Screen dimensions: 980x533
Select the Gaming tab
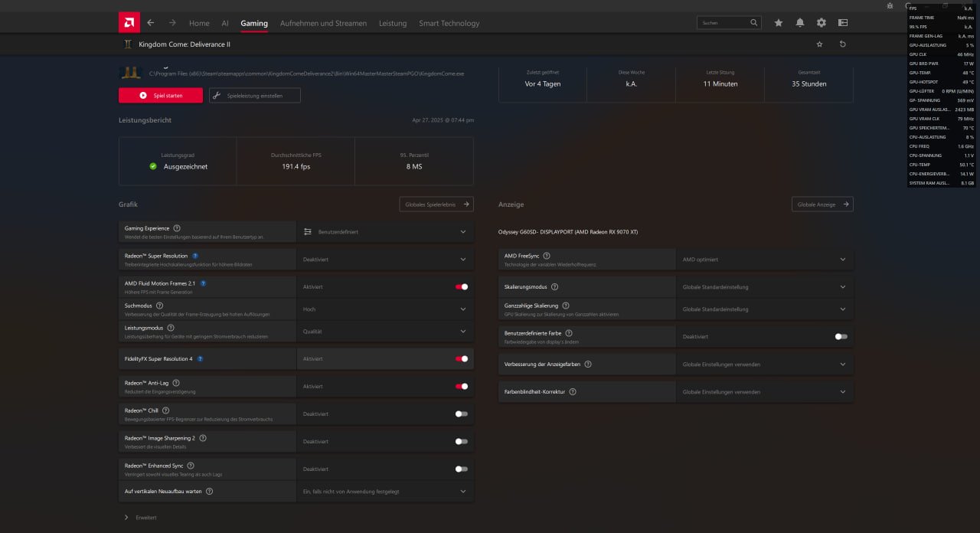[x=254, y=23]
